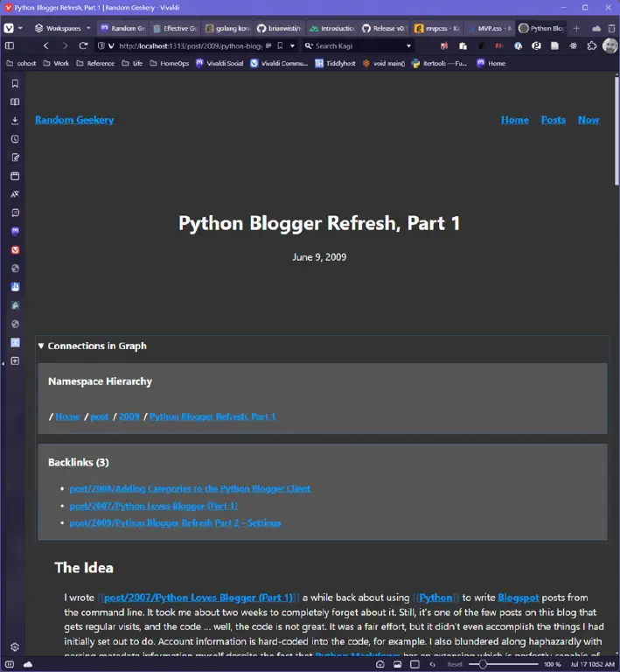
Task: Reload the current page
Action: 83,45
